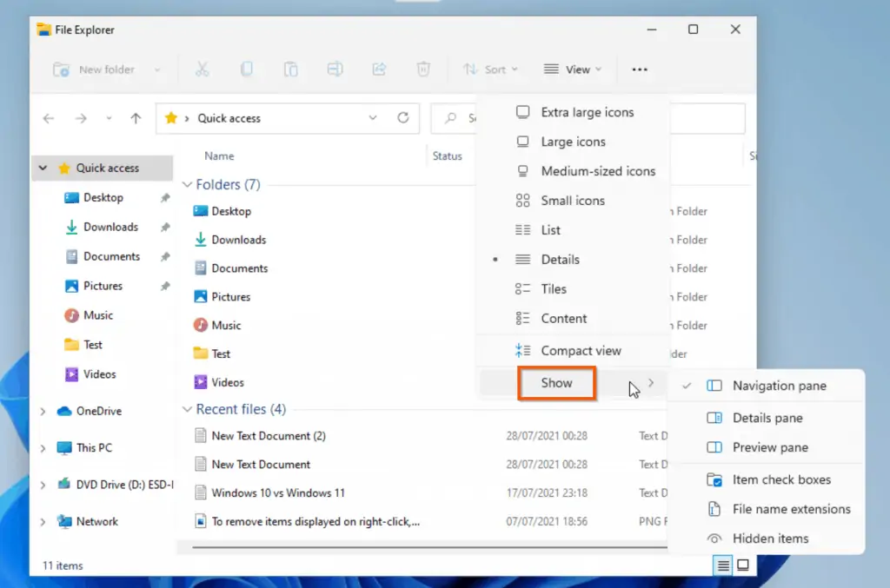This screenshot has width=890, height=588.
Task: Choose Content layout
Action: (573, 319)
